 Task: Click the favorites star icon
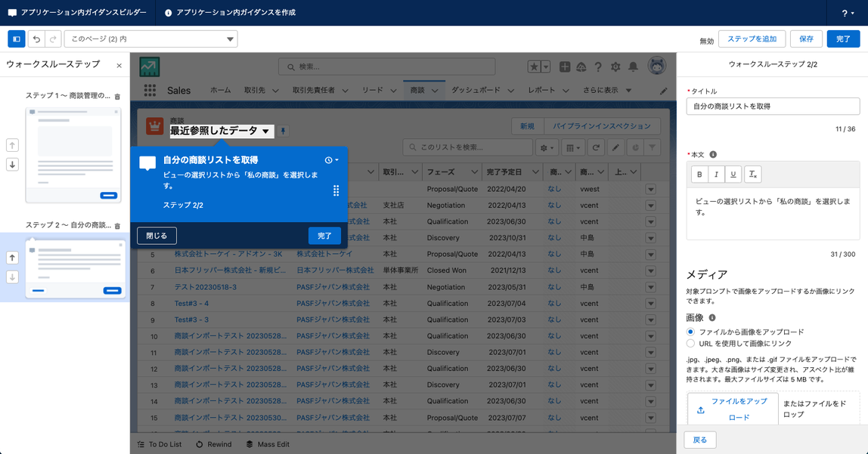534,67
